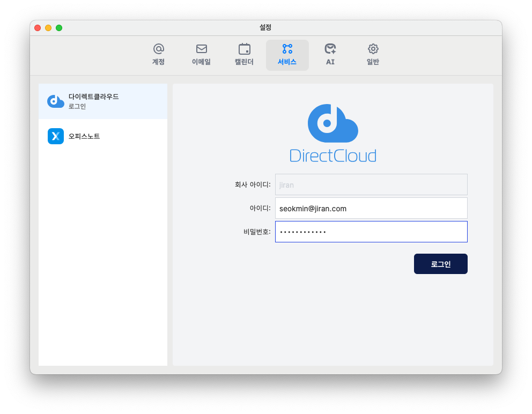Maximize the 설정 window with the green button
Viewport: 532px width, 414px height.
coord(59,28)
